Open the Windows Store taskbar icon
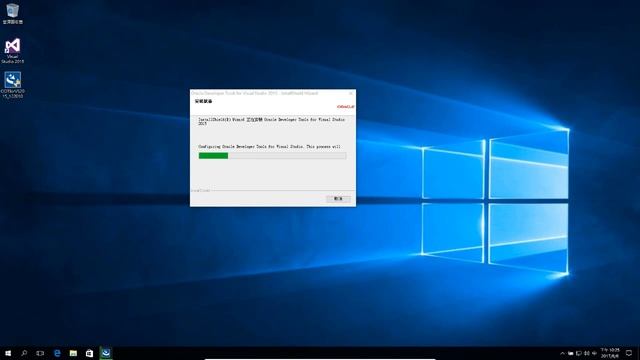640x360 pixels. click(89, 353)
